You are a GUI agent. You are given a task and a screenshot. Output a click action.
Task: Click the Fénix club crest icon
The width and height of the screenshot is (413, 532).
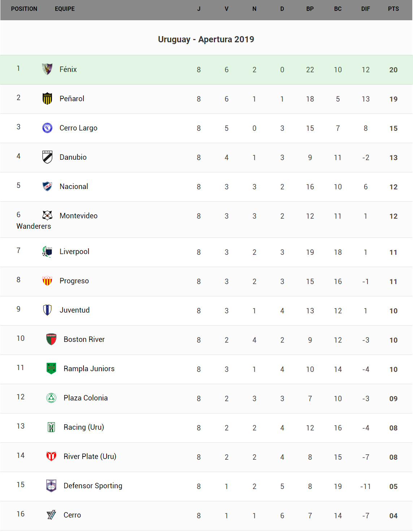[47, 69]
